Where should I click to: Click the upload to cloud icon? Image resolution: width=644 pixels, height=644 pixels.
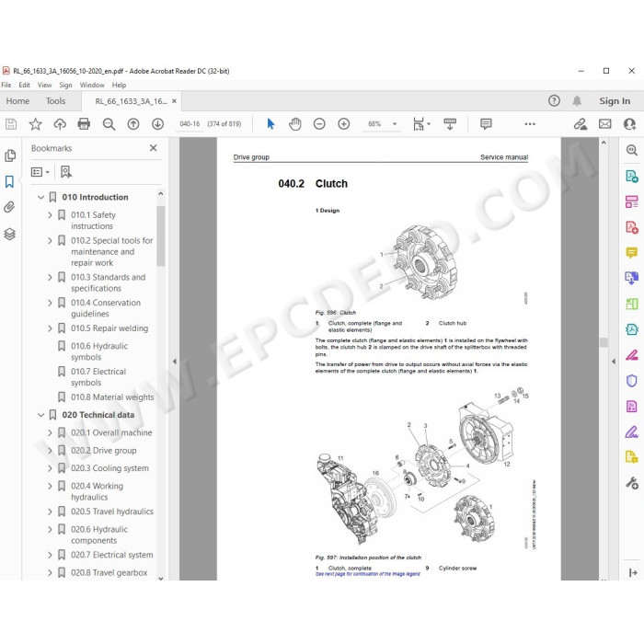click(x=60, y=124)
